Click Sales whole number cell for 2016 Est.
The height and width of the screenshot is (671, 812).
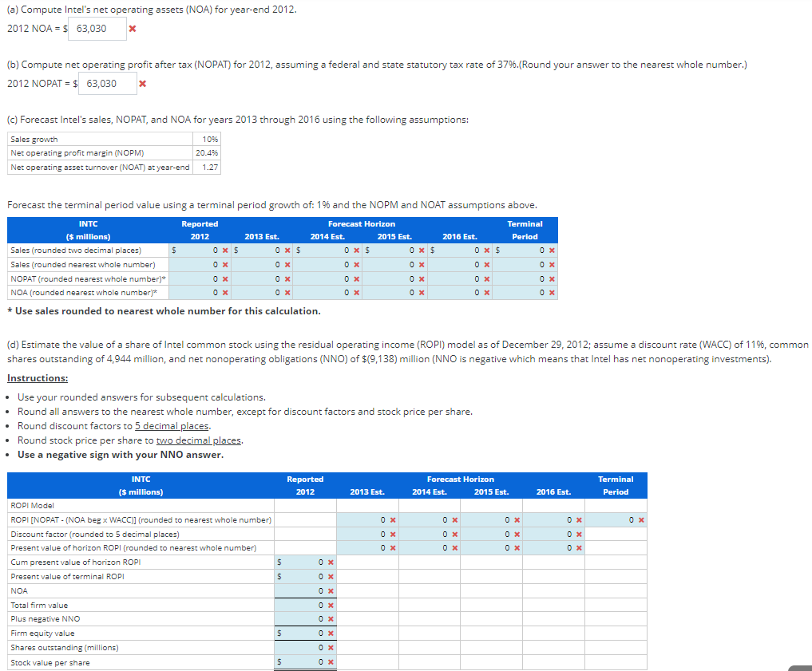click(x=460, y=264)
